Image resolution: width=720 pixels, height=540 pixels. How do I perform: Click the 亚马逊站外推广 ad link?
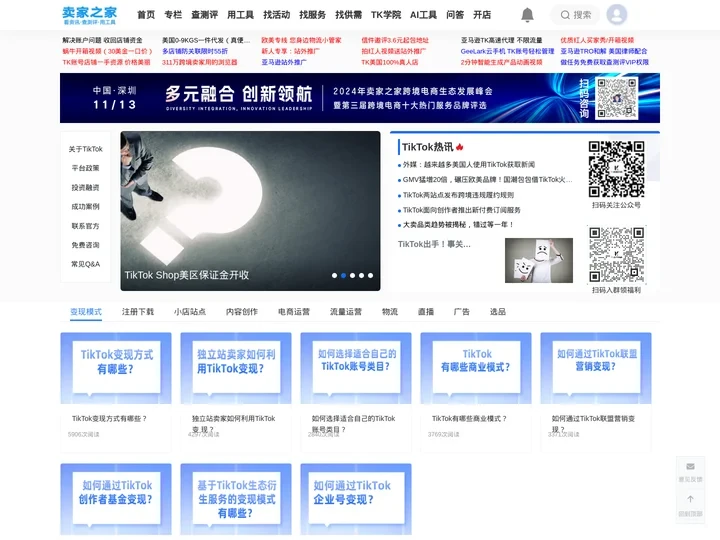tap(284, 62)
